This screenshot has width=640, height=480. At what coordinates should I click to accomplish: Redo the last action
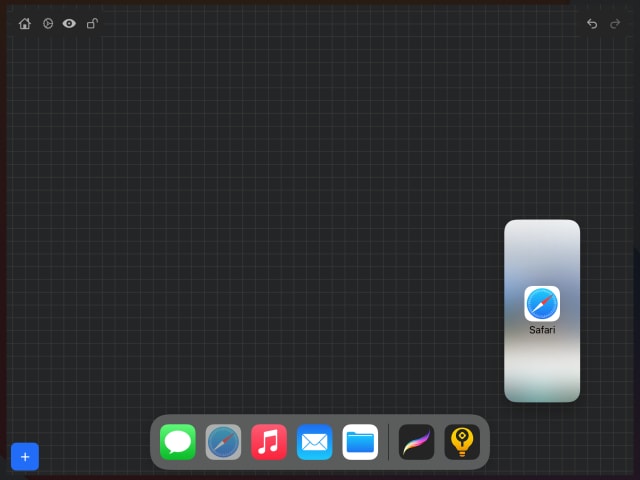click(615, 24)
